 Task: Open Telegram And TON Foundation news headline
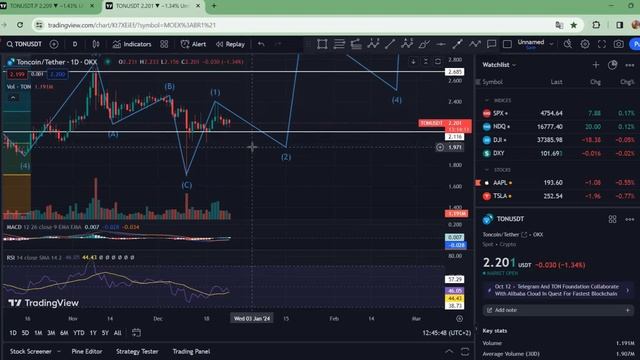[558, 290]
